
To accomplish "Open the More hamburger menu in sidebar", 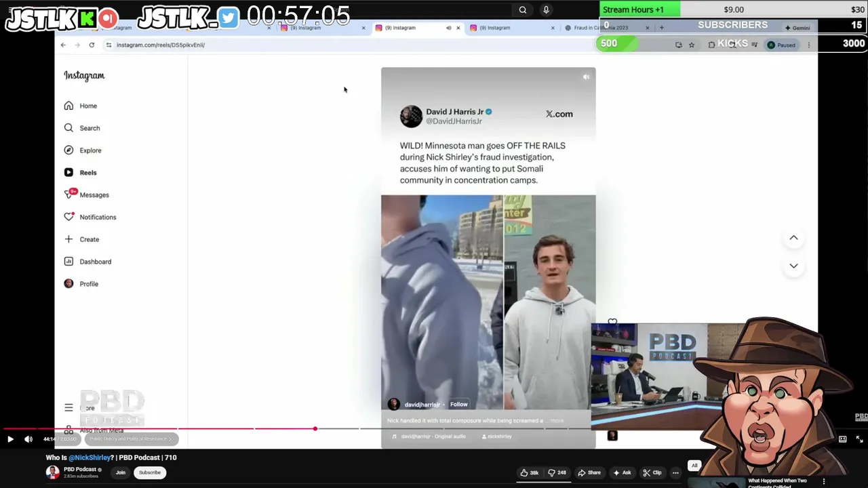I will coord(68,407).
